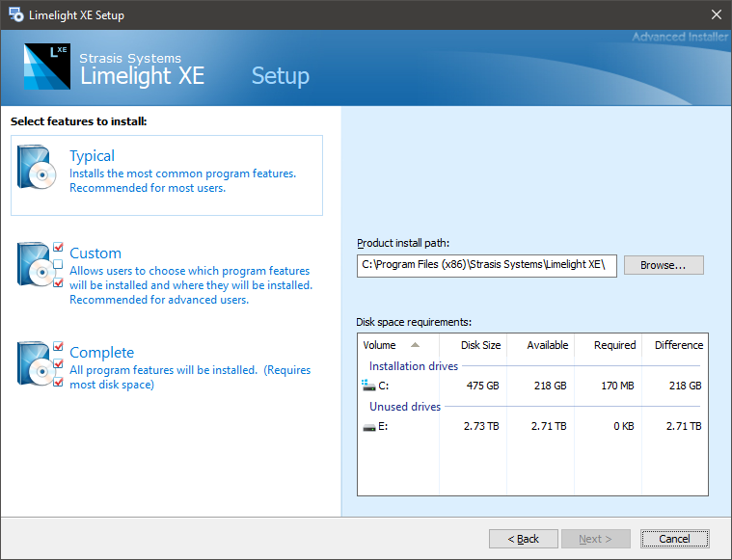This screenshot has height=560, width=732.
Task: Select the E: volume row
Action: coord(532,427)
